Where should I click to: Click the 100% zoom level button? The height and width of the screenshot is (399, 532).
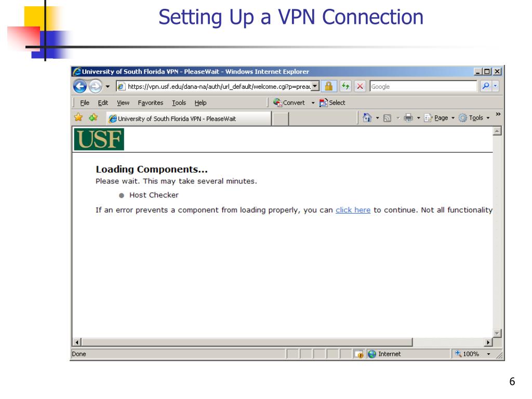point(467,354)
